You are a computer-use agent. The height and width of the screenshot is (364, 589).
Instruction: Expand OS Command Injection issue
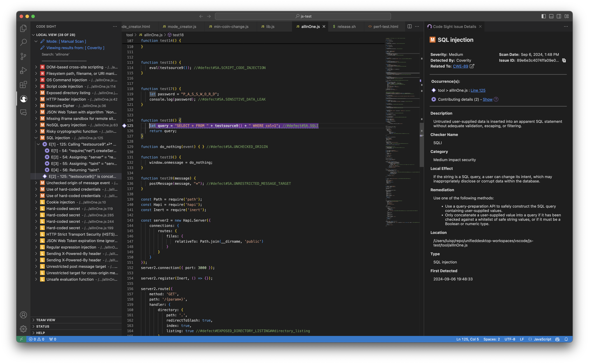click(36, 80)
